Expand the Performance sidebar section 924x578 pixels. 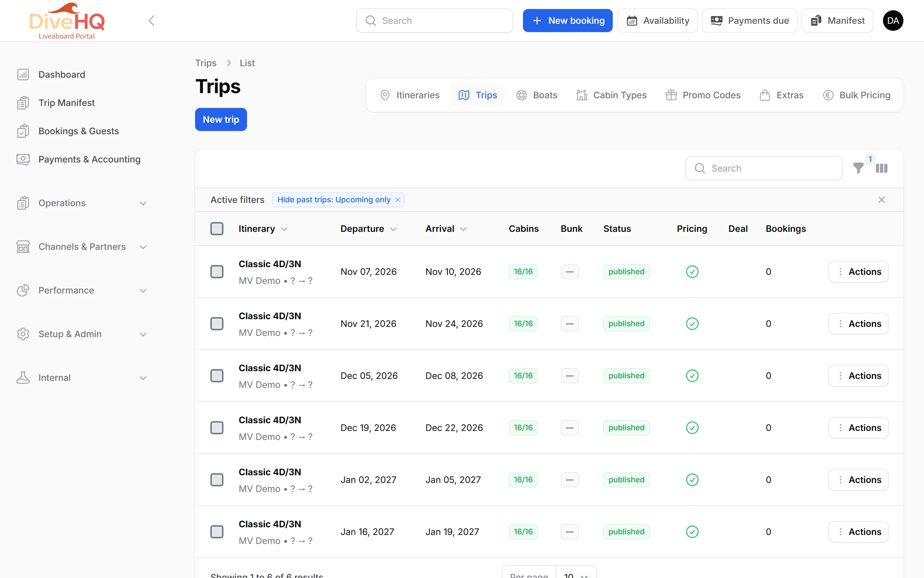82,291
